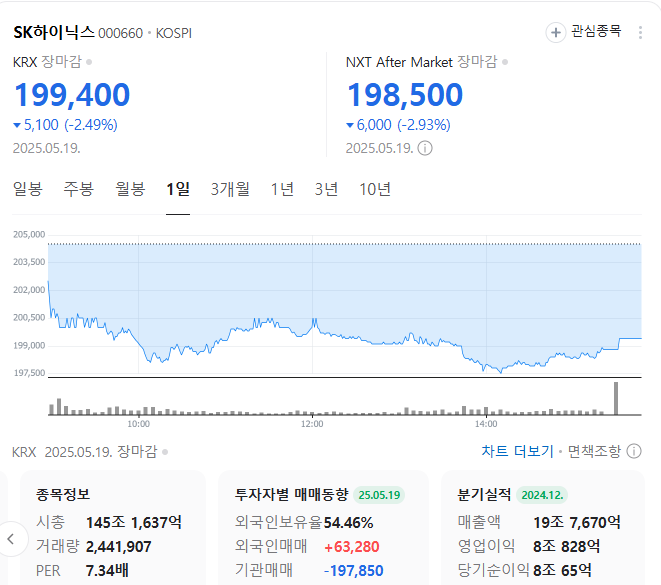Select the 1년 chart tab
This screenshot has height=585, width=661.
tap(282, 189)
